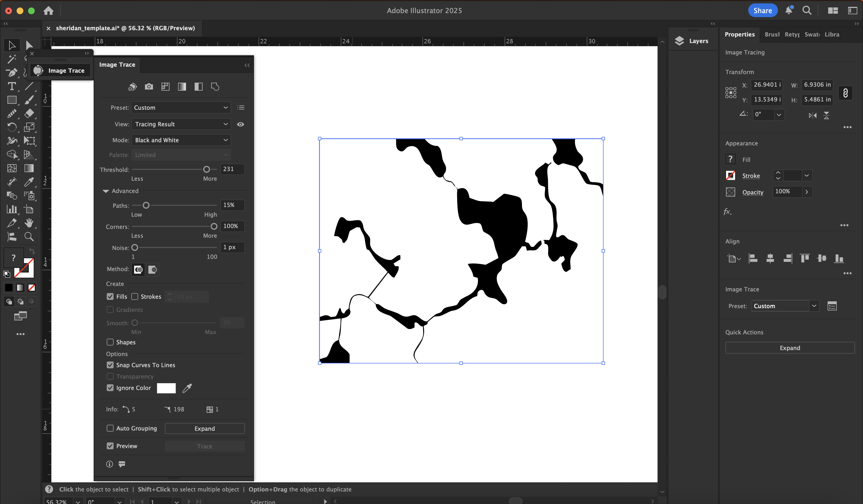Open the View dropdown showing Tracing Result
Screen dimensions: 863x504
(181, 124)
